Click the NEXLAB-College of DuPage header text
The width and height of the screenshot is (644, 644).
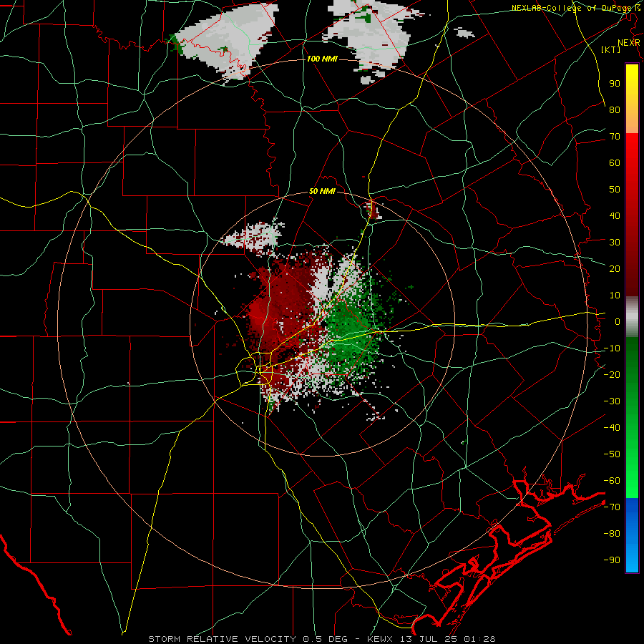click(x=575, y=8)
